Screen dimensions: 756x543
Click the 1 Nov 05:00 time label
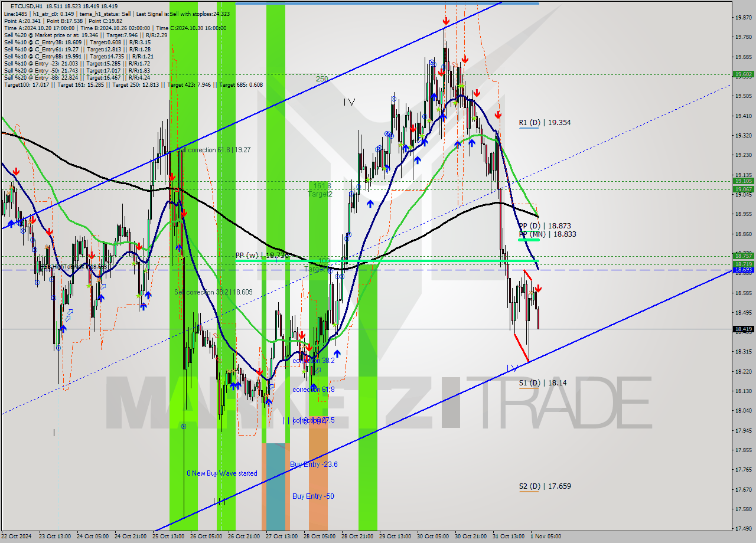[x=546, y=537]
